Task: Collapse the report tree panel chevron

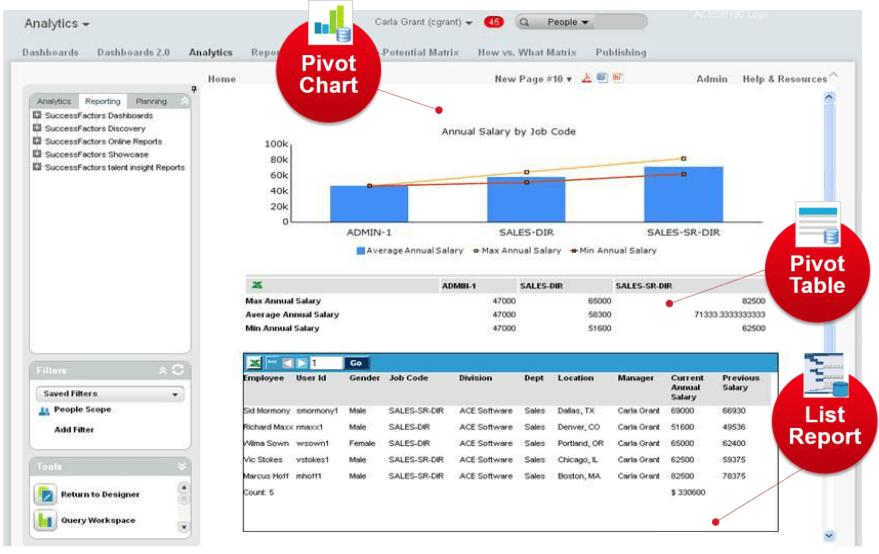Action: [184, 101]
